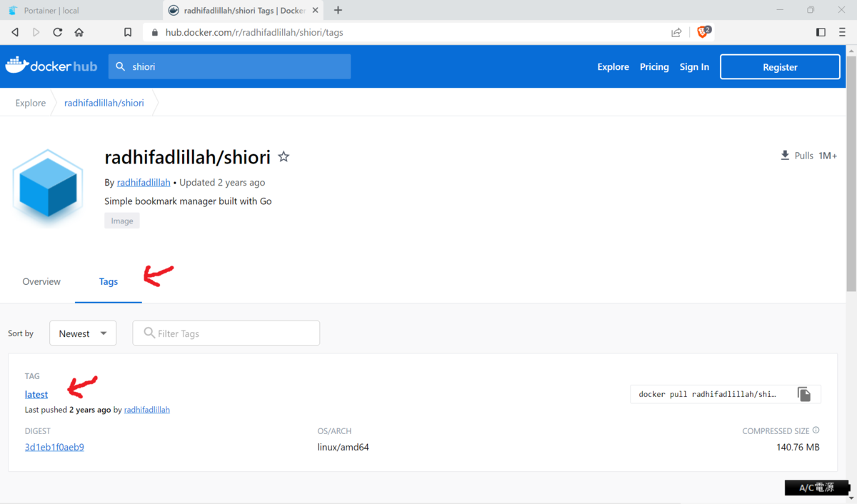Image resolution: width=857 pixels, height=504 pixels.
Task: Click Explore breadcrumb
Action: 31,103
